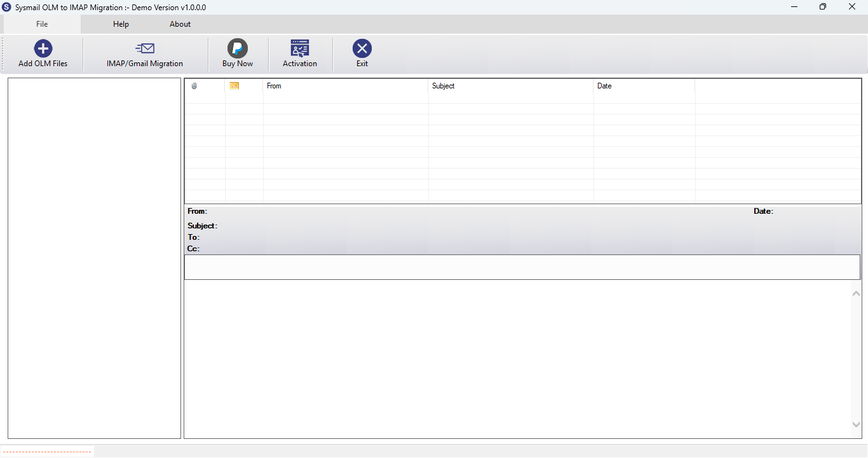Image resolution: width=868 pixels, height=458 pixels.
Task: Click the Sysmail app logo in title bar
Action: tap(7, 7)
